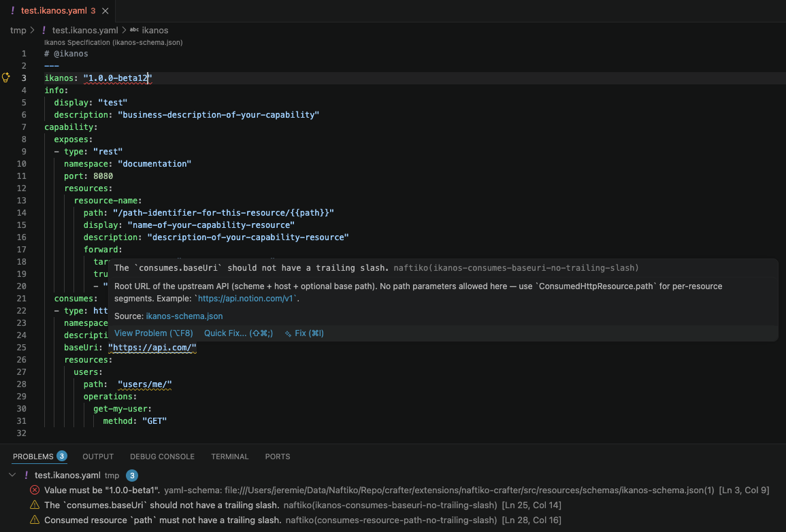Click yaml icon beside test.ikanos.yaml in Problems

pyautogui.click(x=26, y=475)
